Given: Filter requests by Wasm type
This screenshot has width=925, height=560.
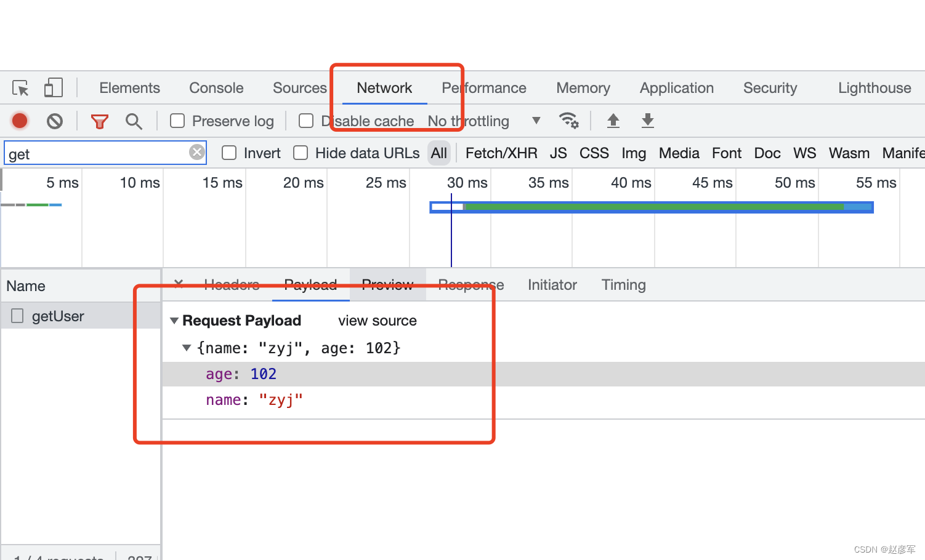Looking at the screenshot, I should click(x=849, y=153).
